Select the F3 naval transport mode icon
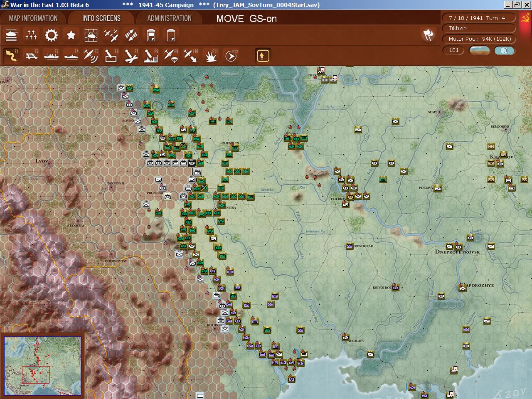 pyautogui.click(x=51, y=55)
